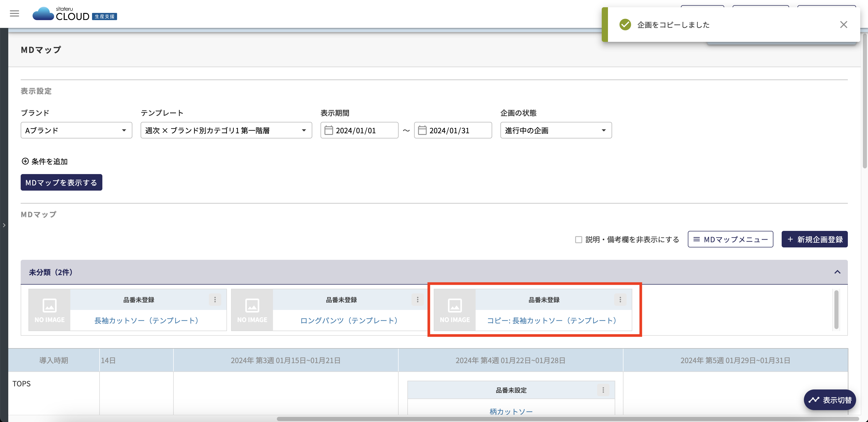
Task: Click NO IMAGE thumbnail of 長袖カットソー card
Action: [50, 310]
